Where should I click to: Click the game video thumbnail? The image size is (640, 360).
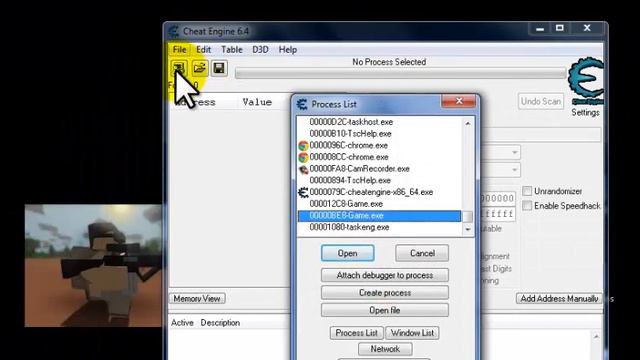tap(93, 266)
